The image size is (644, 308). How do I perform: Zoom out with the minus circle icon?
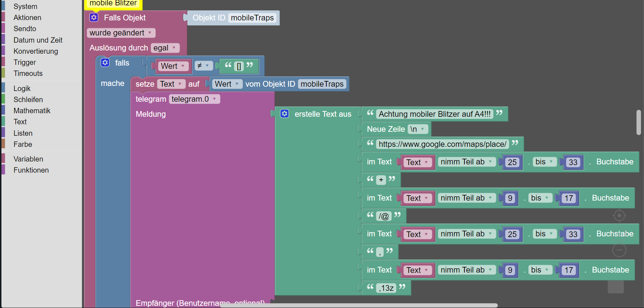click(x=619, y=250)
